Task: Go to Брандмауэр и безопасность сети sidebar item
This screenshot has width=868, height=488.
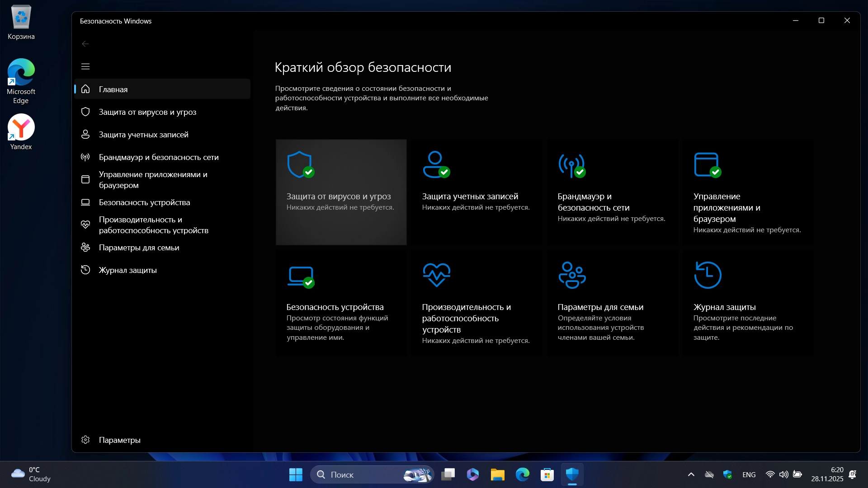Action: click(x=159, y=157)
